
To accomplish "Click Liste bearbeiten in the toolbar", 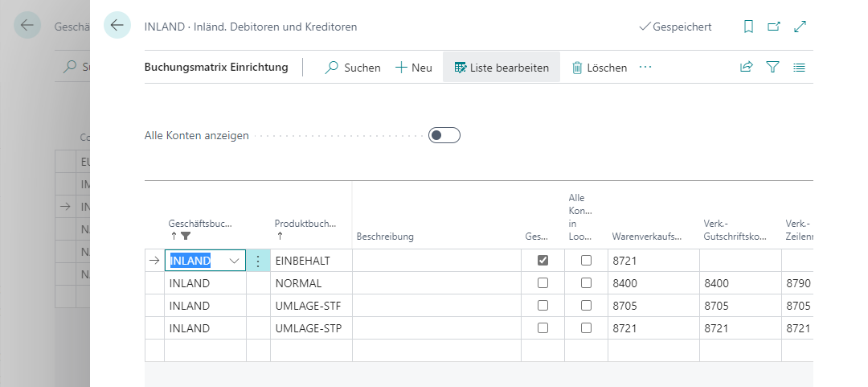I will (502, 68).
